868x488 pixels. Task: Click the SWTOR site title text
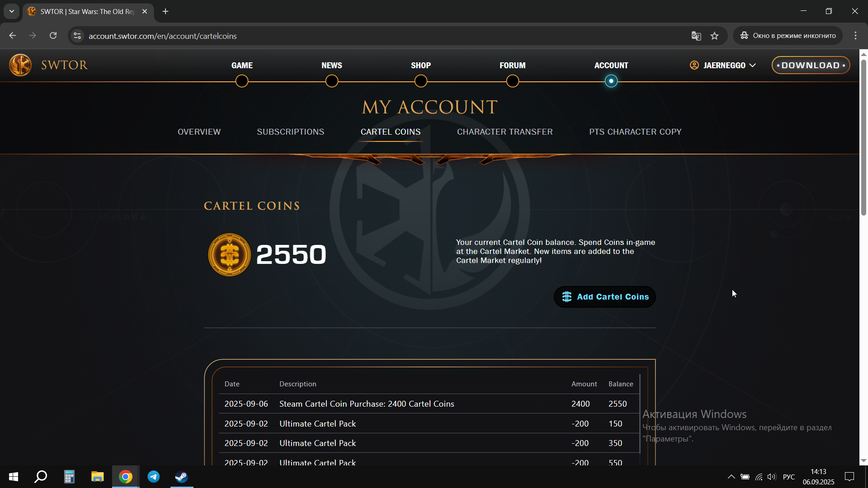click(64, 65)
